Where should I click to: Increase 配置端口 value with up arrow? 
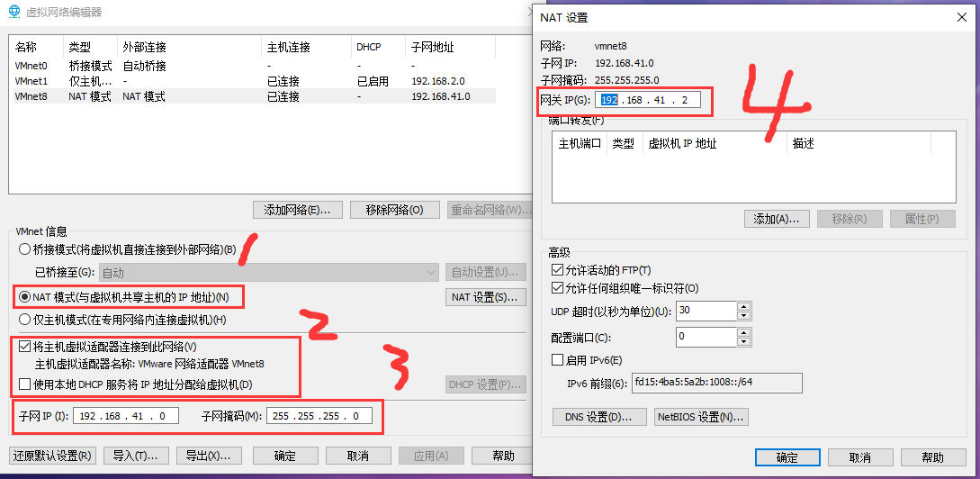743,332
